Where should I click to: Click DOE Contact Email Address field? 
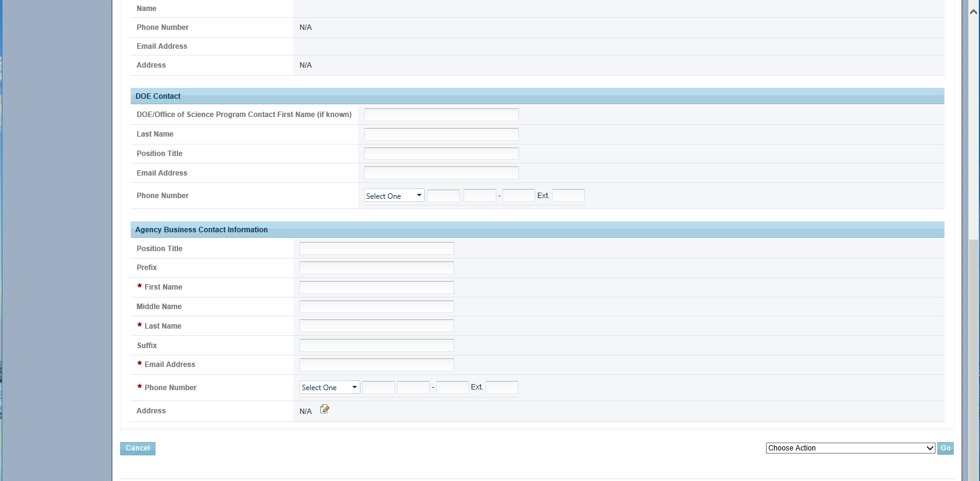click(442, 173)
